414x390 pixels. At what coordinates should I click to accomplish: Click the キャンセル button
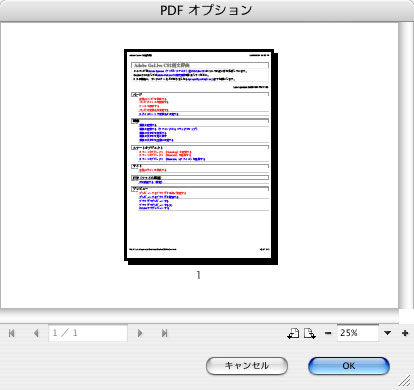tap(247, 366)
